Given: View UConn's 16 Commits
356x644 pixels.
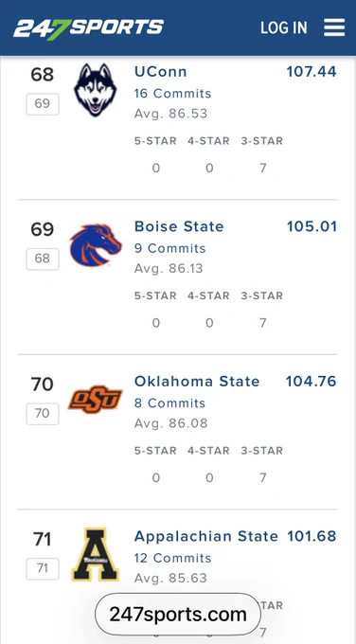Looking at the screenshot, I should (173, 93).
